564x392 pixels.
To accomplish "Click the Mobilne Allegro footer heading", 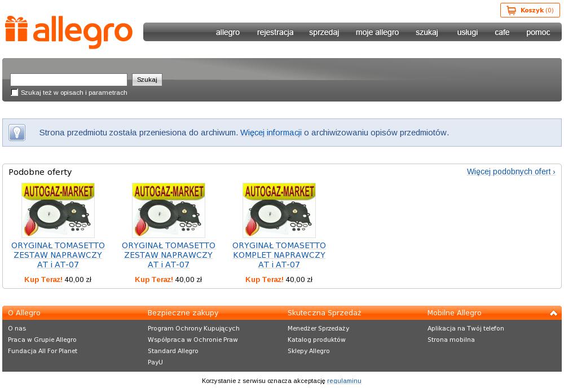I will click(454, 313).
